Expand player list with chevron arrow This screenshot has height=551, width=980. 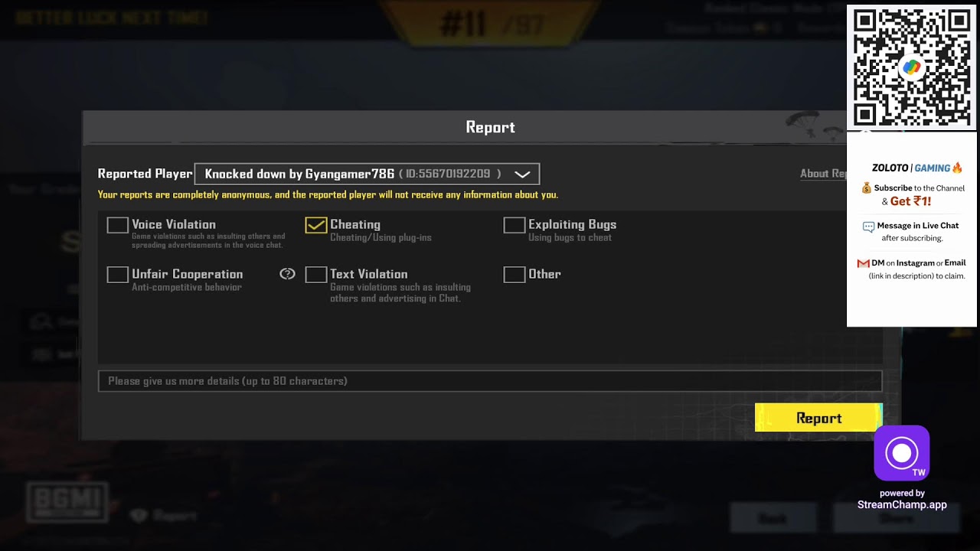[x=522, y=174]
